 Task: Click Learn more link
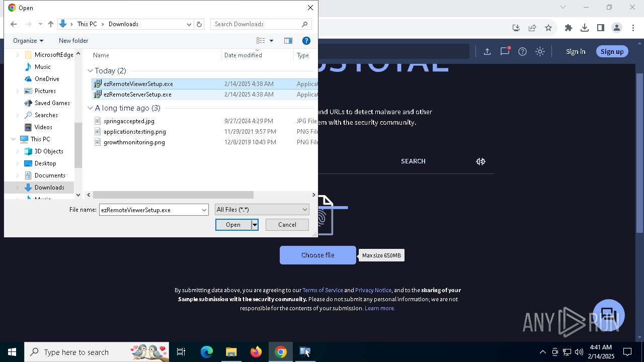coord(380,308)
